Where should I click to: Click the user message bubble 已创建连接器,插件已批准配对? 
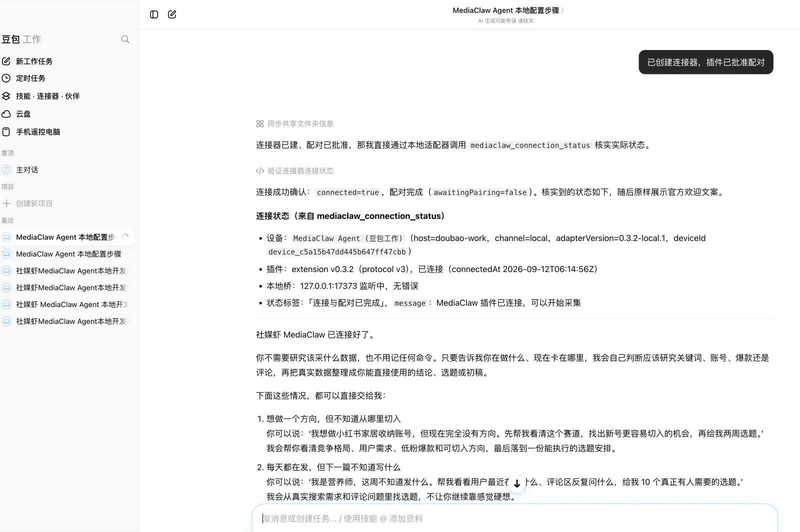pos(706,62)
